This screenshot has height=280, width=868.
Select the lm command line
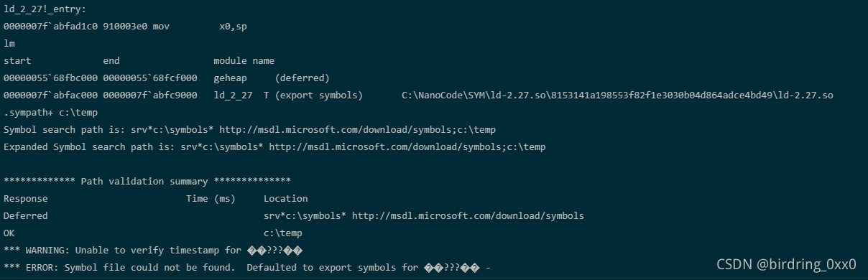point(9,43)
